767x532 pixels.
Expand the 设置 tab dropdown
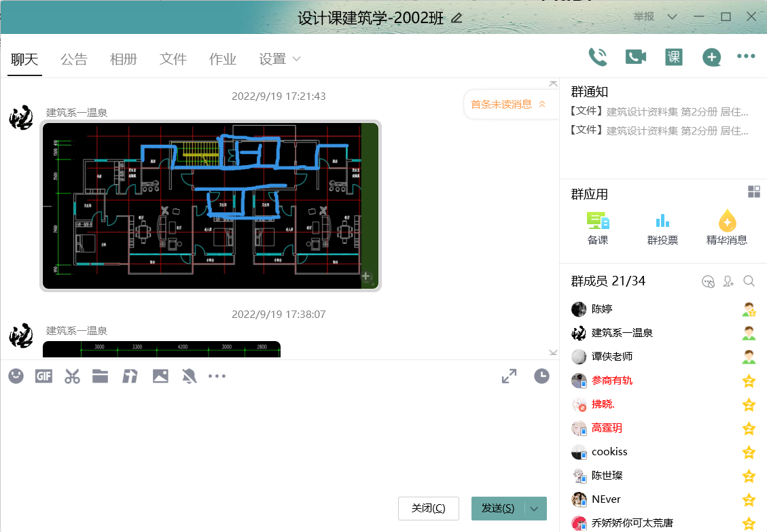click(296, 59)
